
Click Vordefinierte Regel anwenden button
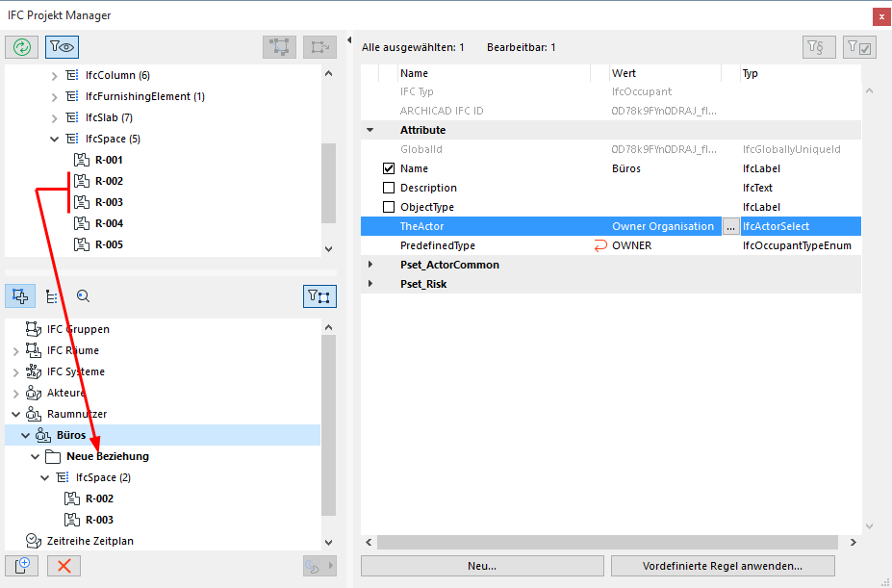pos(723,567)
